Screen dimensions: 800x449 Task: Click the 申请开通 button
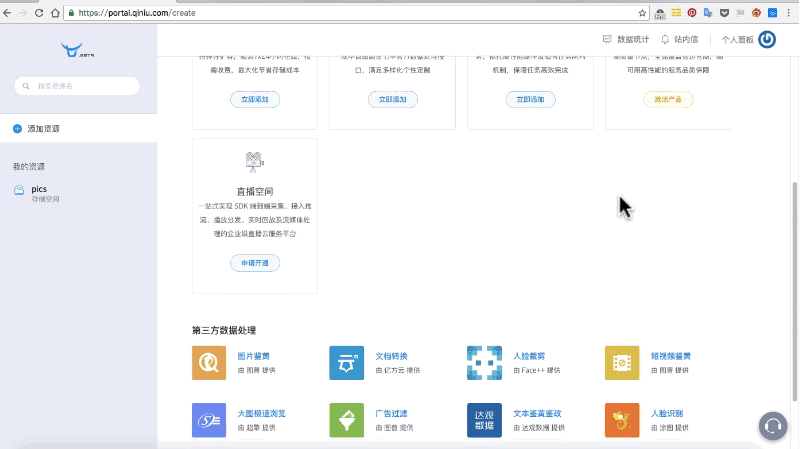(255, 263)
